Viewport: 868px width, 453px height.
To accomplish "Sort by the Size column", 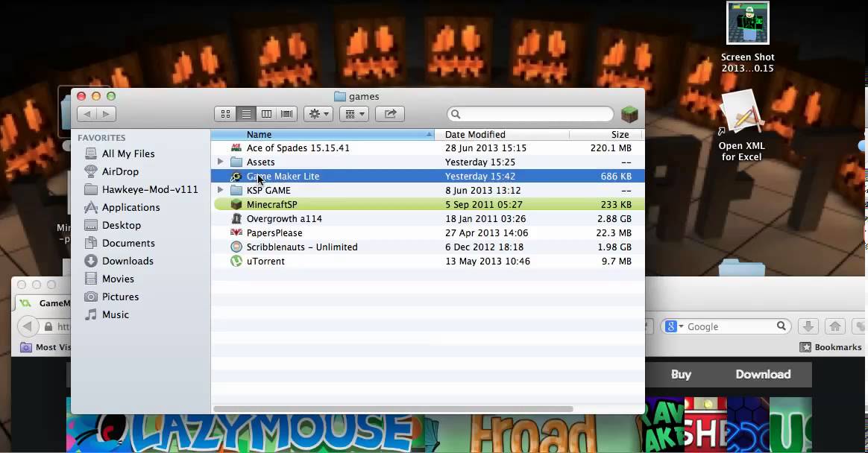I will (x=606, y=134).
